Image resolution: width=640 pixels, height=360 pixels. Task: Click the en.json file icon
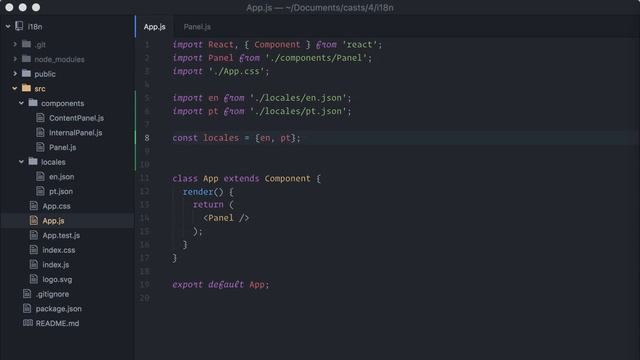(x=40, y=176)
